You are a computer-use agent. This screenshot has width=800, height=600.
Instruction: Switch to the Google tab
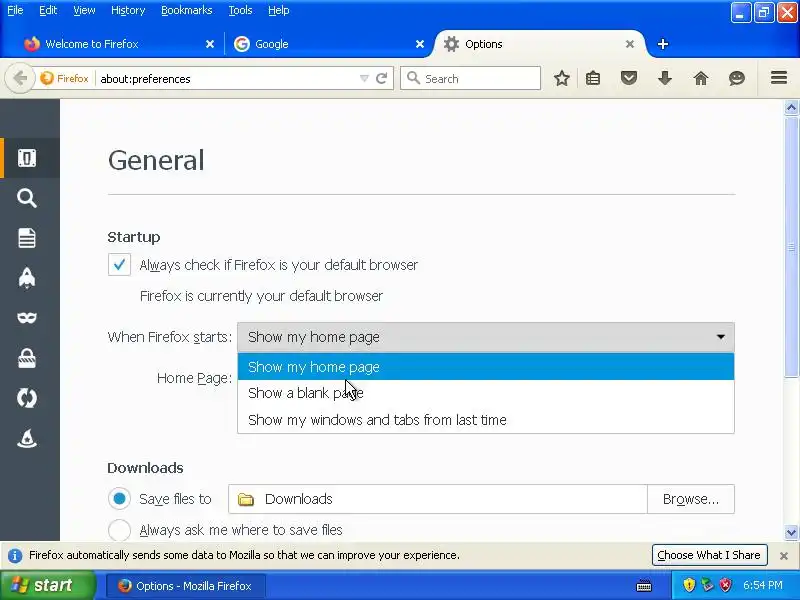[329, 44]
